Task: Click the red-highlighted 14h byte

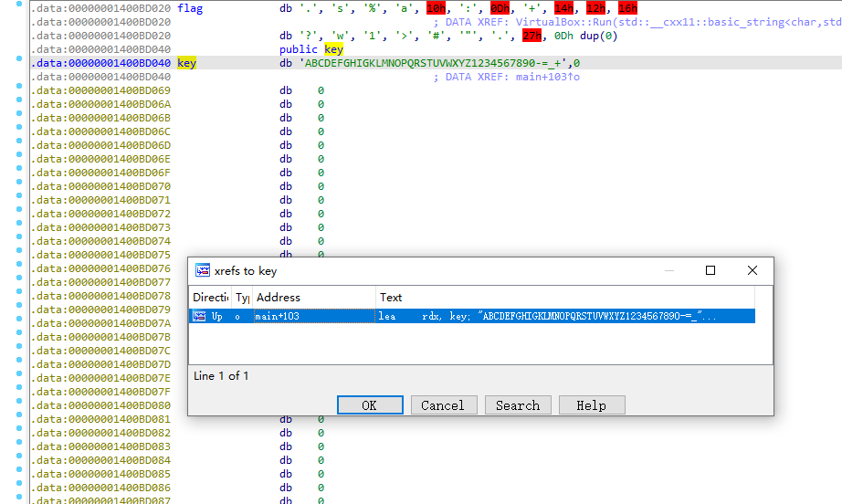Action: point(563,8)
